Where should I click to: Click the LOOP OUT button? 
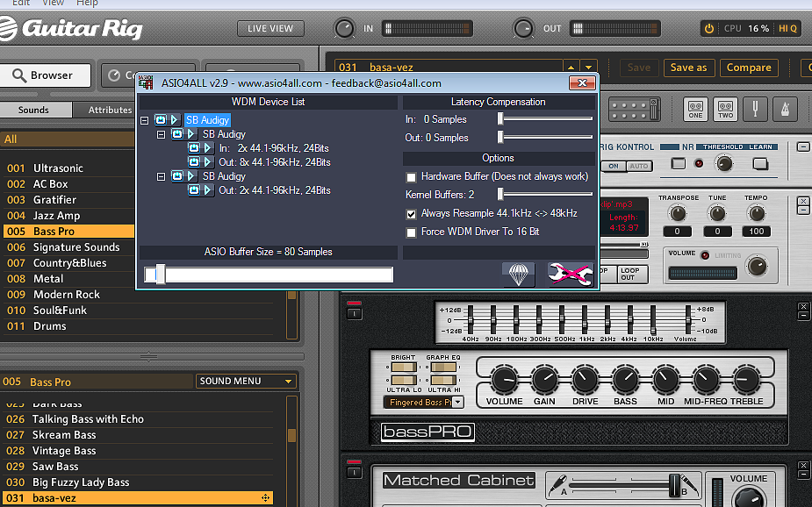tap(632, 275)
